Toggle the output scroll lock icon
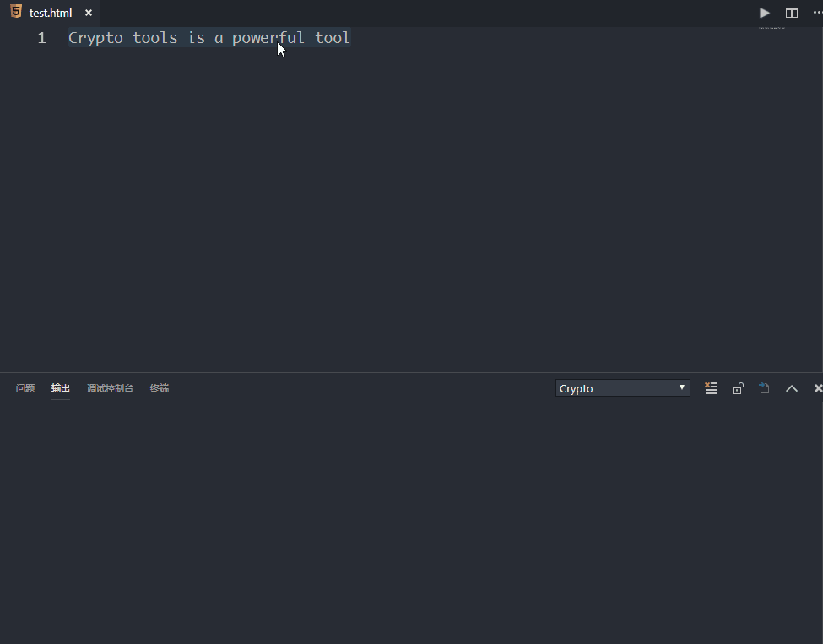 pyautogui.click(x=738, y=388)
